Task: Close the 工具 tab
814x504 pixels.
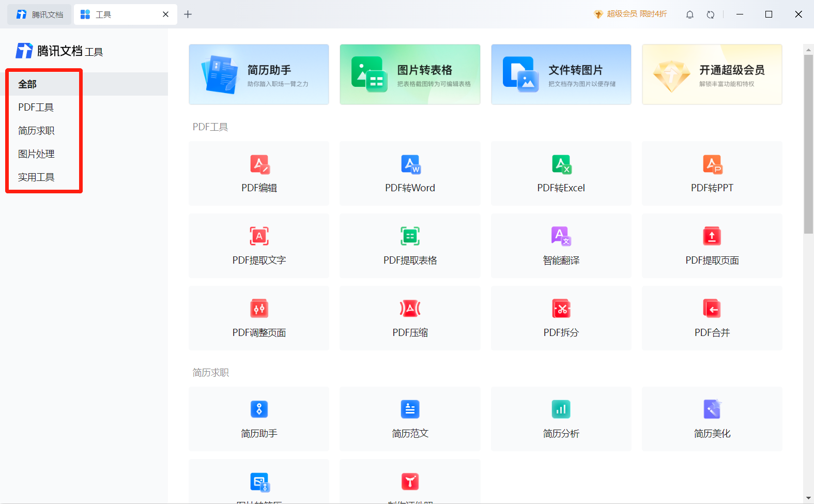Action: [165, 14]
